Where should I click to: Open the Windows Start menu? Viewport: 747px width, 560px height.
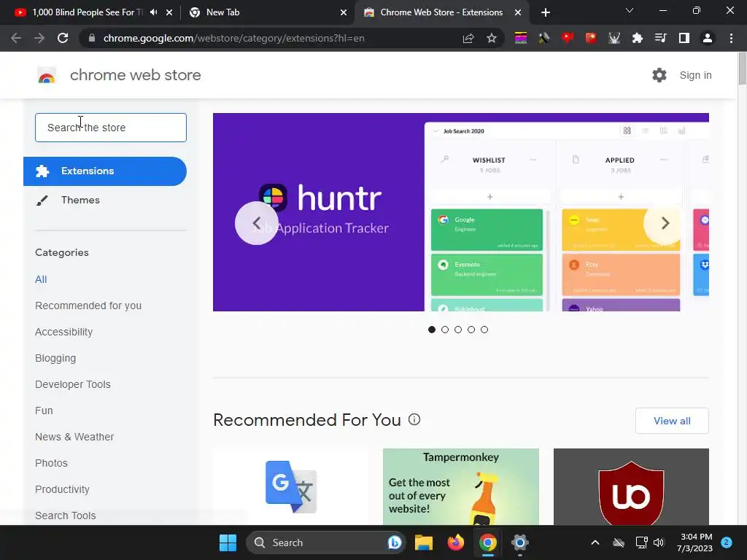(228, 542)
